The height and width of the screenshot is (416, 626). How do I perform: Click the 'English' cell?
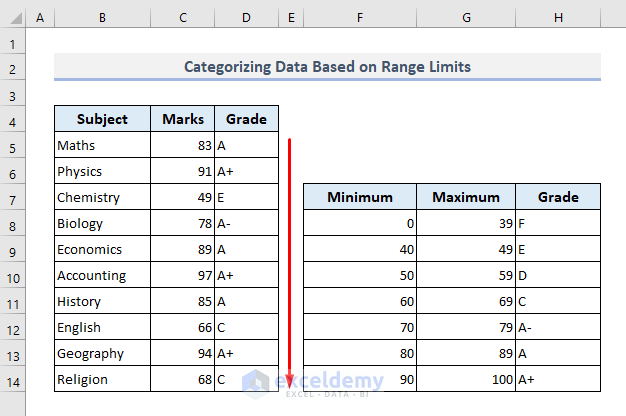(x=102, y=327)
